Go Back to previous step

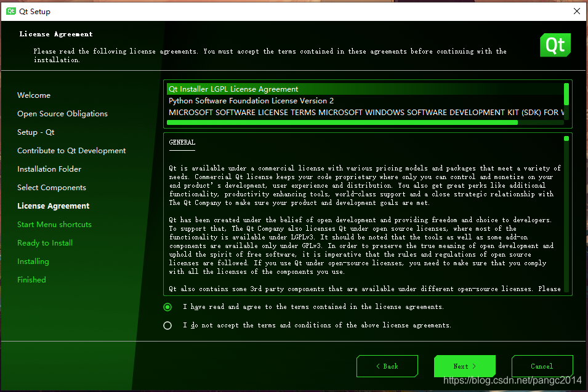tap(387, 366)
